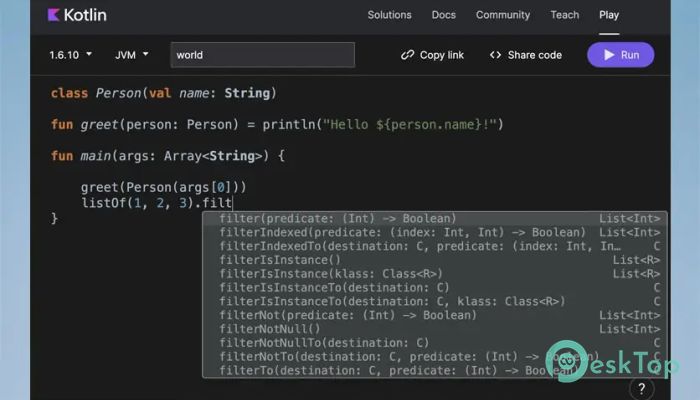Click the chain link icon

coord(407,55)
